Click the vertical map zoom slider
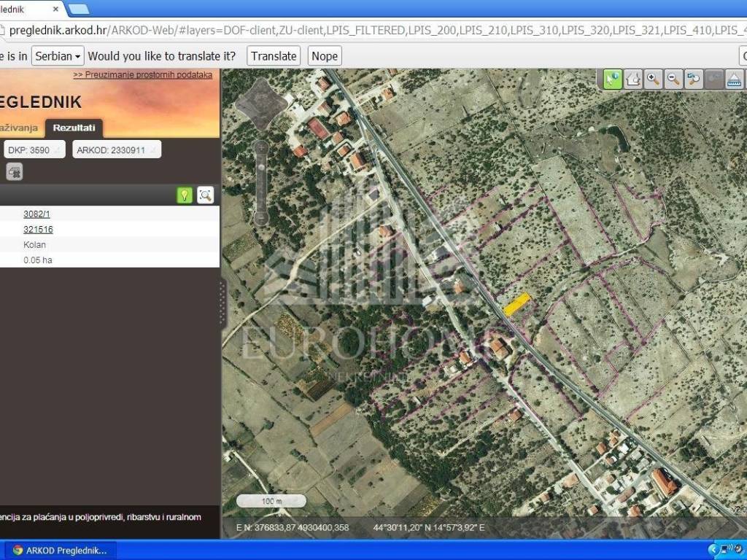The width and height of the screenshot is (747, 560). [x=260, y=182]
